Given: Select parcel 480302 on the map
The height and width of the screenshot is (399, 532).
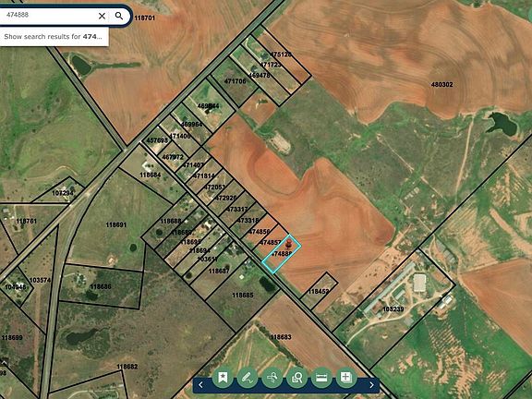Looking at the screenshot, I should click(441, 84).
